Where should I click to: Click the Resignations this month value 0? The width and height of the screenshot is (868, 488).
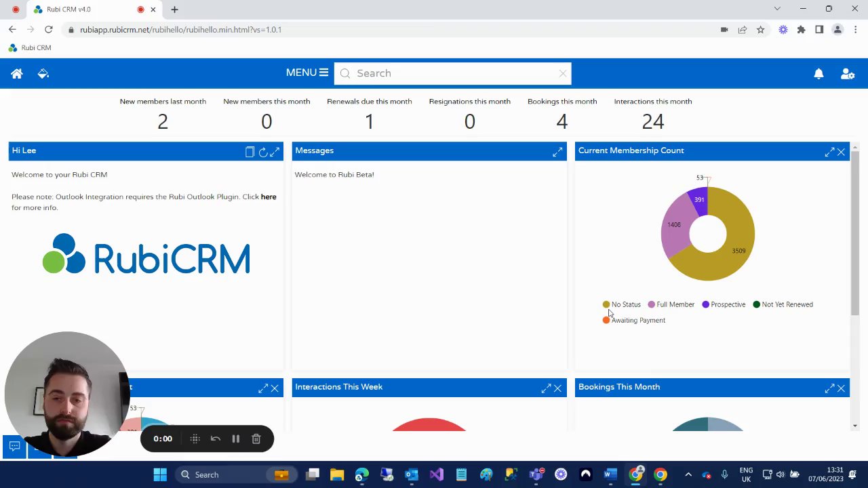[x=470, y=121]
